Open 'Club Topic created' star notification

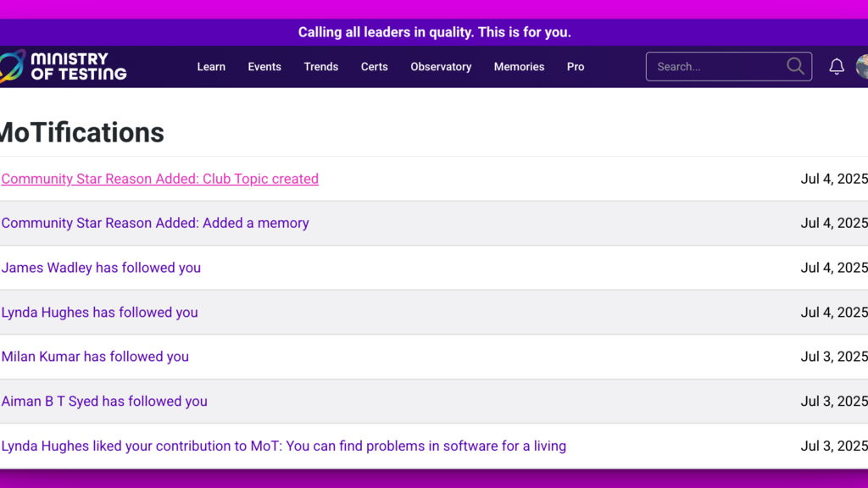click(x=160, y=179)
